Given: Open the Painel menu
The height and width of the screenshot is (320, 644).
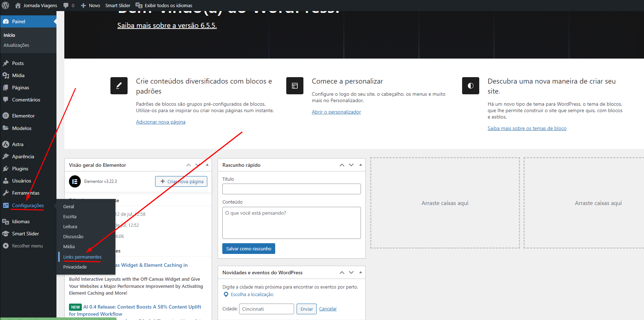Looking at the screenshot, I should [28, 21].
